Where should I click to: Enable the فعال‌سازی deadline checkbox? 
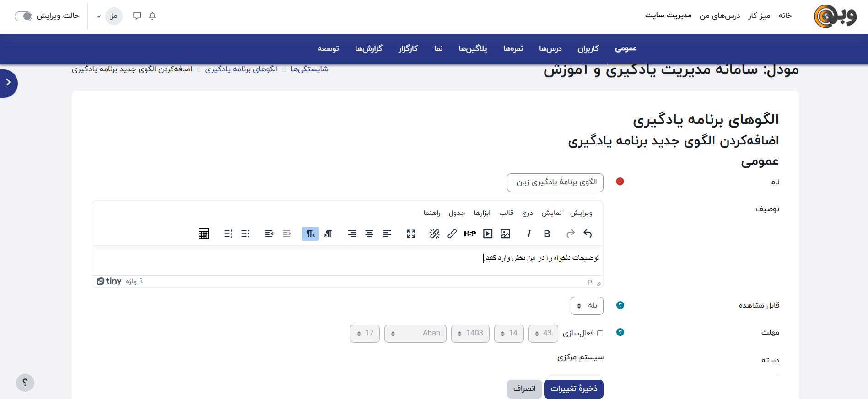tap(600, 334)
